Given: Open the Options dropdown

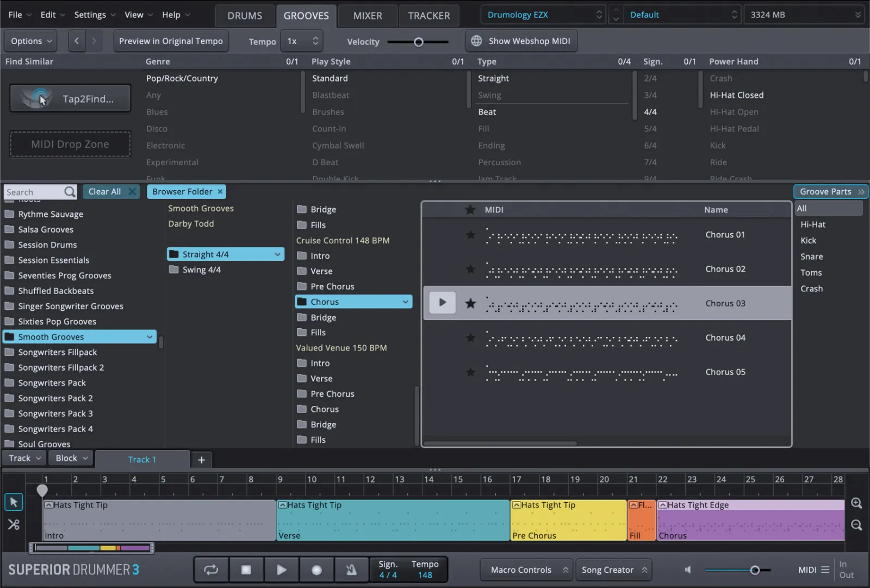Looking at the screenshot, I should pyautogui.click(x=32, y=41).
